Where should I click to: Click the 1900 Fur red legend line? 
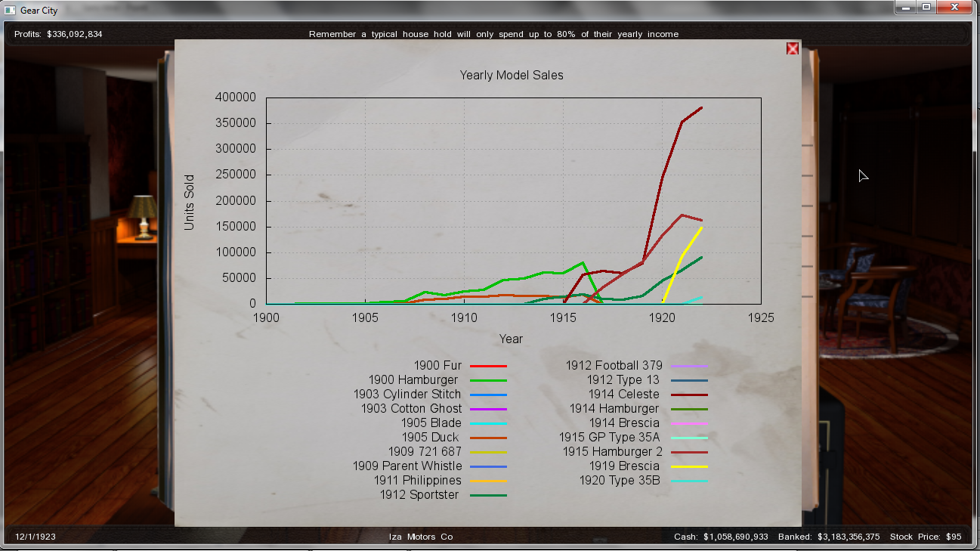488,366
